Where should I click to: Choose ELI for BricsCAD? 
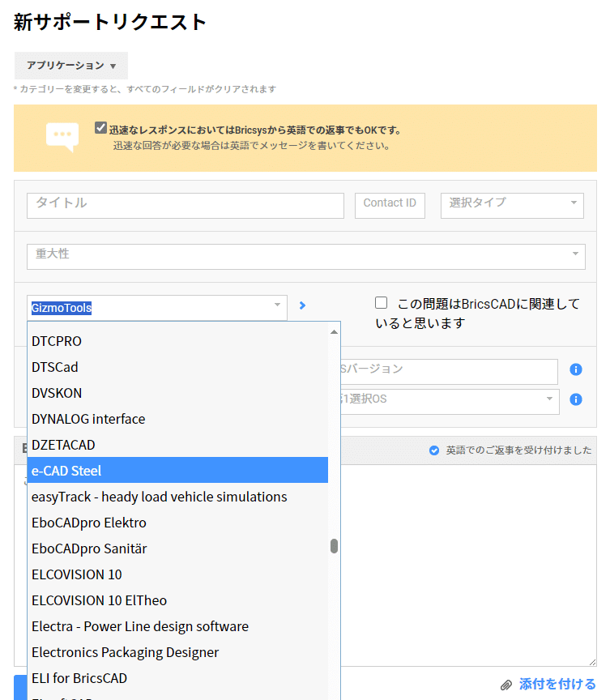tap(177, 677)
